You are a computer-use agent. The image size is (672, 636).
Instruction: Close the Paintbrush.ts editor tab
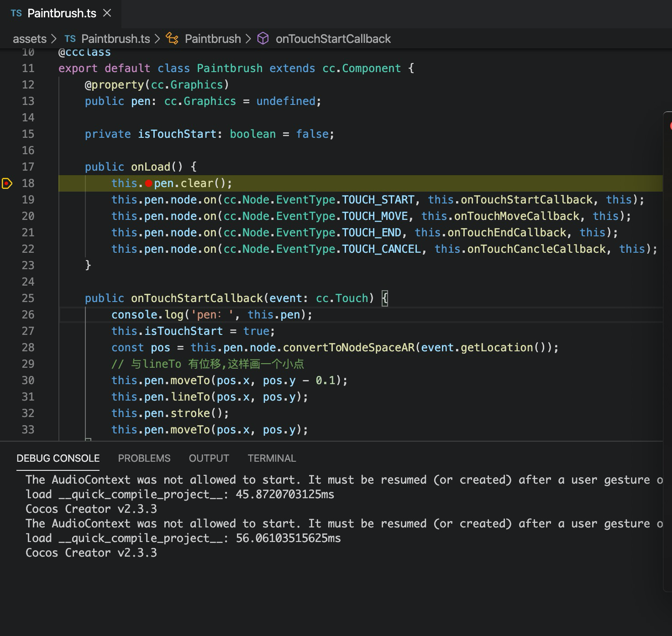[x=107, y=13]
